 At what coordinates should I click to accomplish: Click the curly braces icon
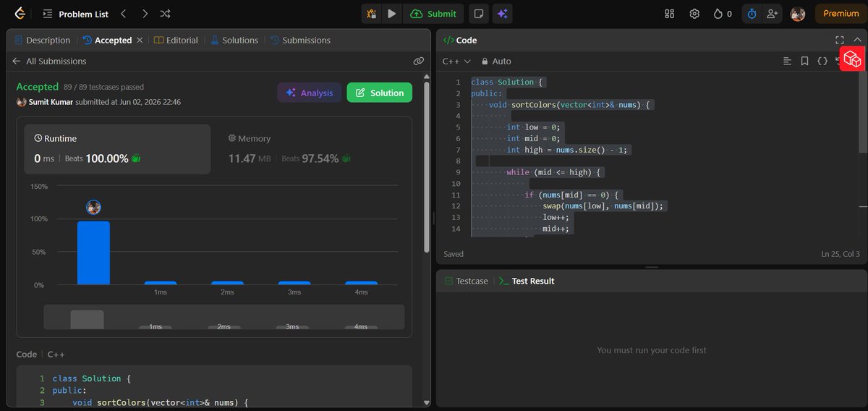click(x=822, y=62)
